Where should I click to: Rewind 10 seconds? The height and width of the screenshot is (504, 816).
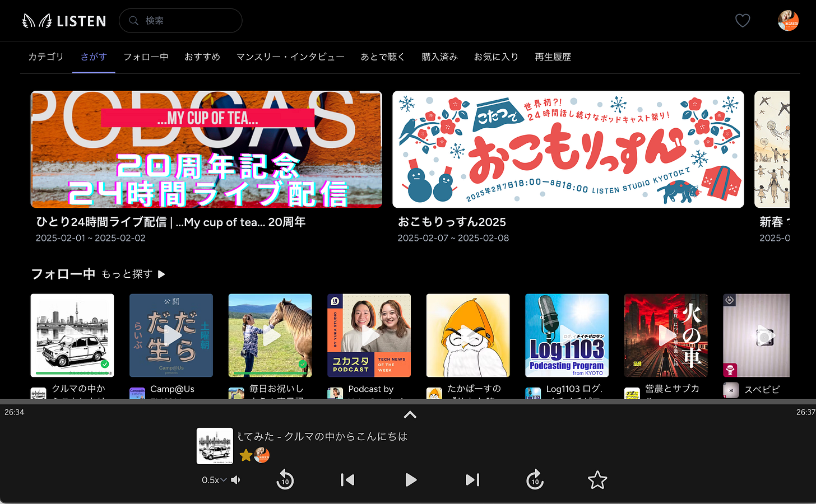coord(285,480)
